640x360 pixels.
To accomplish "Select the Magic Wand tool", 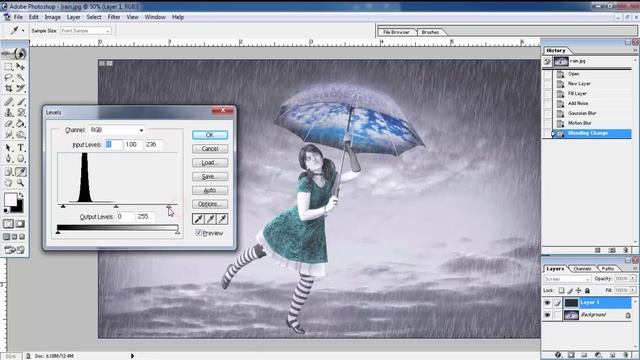I will [20, 78].
